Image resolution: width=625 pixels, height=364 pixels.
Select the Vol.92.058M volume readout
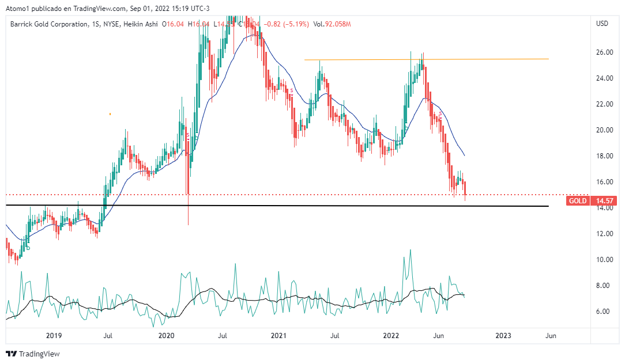click(x=332, y=24)
